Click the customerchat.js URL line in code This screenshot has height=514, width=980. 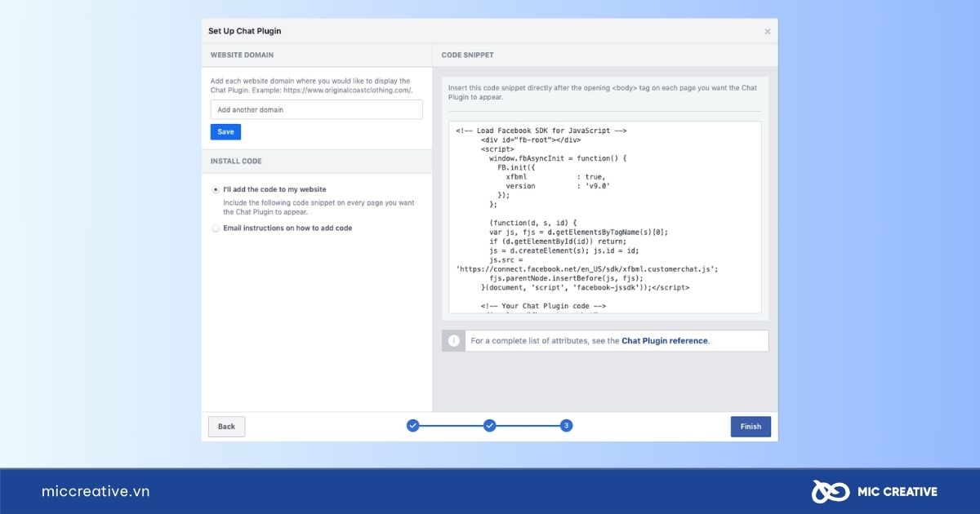click(x=586, y=268)
